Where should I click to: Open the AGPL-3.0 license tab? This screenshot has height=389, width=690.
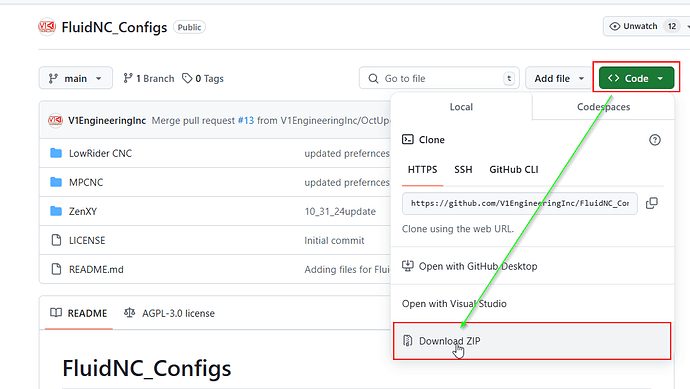click(x=169, y=313)
